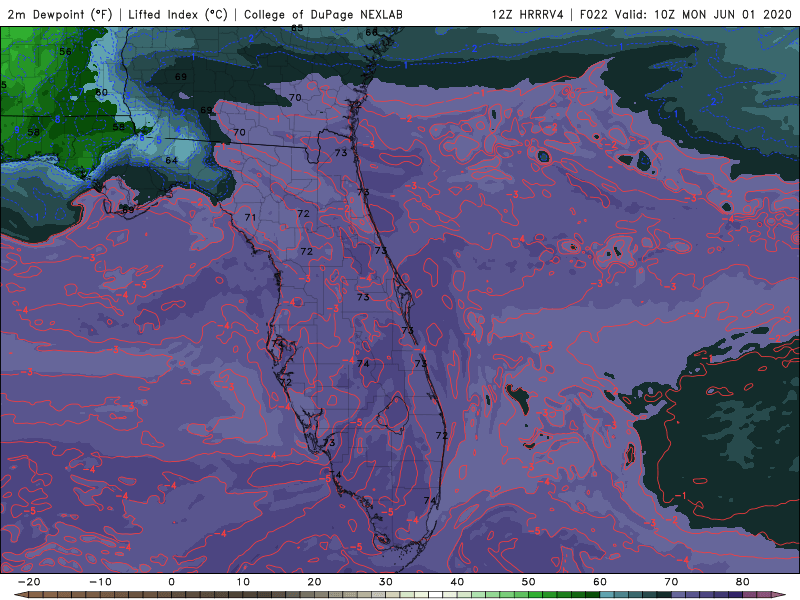Select the '0' label on the color scale
The image size is (800, 600).
click(x=171, y=582)
